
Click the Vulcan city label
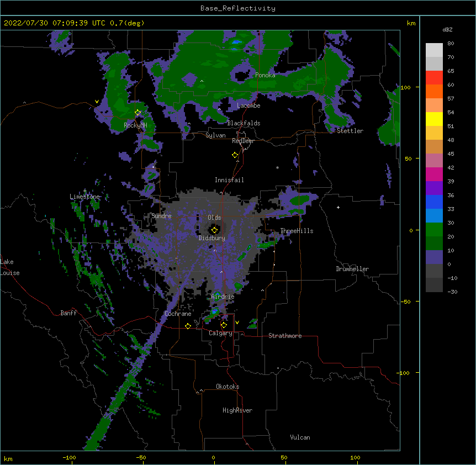pos(300,437)
